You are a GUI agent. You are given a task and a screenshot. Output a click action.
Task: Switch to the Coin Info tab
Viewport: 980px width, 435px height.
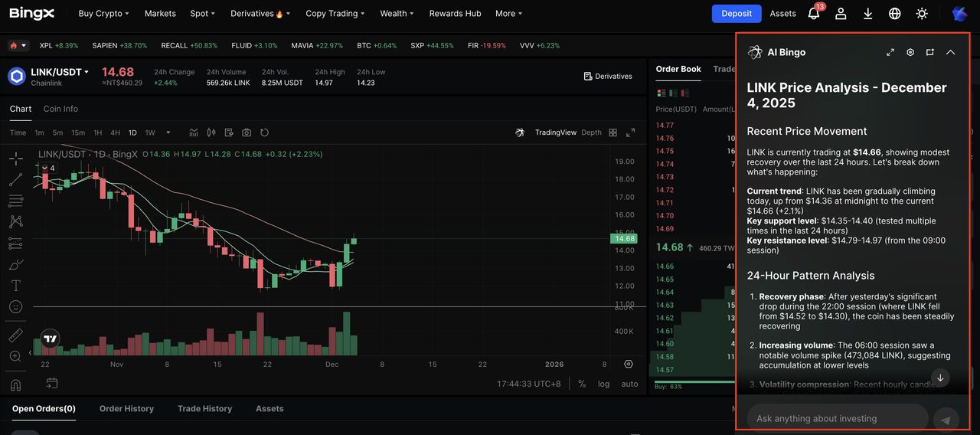(60, 109)
